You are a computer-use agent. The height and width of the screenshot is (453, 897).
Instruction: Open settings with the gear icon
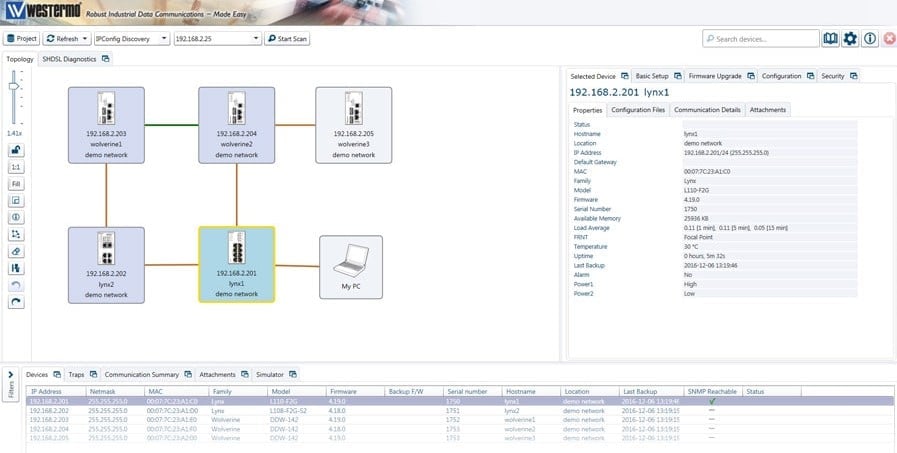pos(850,39)
